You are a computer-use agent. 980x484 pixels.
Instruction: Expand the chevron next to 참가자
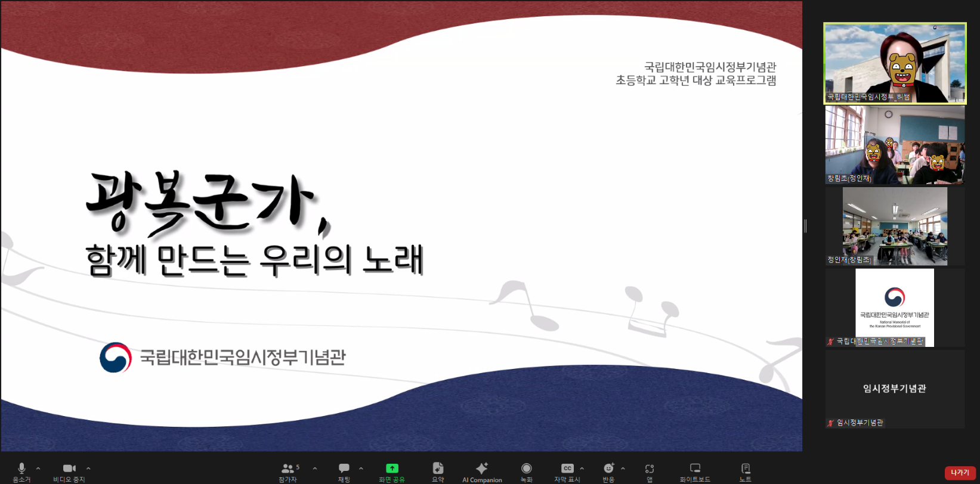pos(315,469)
